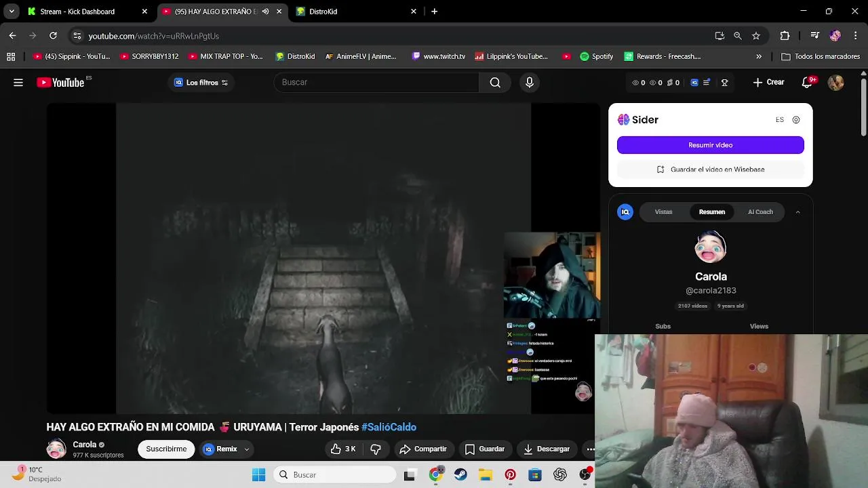Select the Resumen tab in vidIQ panel
The height and width of the screenshot is (488, 868).
click(x=712, y=212)
